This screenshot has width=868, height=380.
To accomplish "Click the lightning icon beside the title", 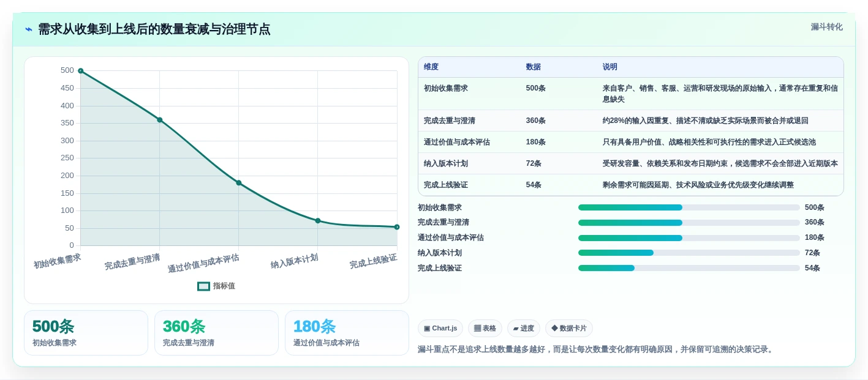I will click(29, 29).
